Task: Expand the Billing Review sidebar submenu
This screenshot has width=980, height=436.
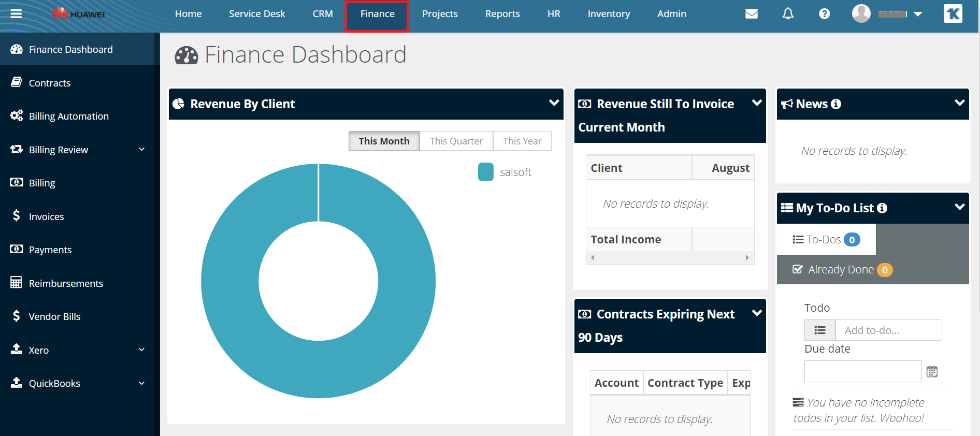Action: (x=141, y=150)
